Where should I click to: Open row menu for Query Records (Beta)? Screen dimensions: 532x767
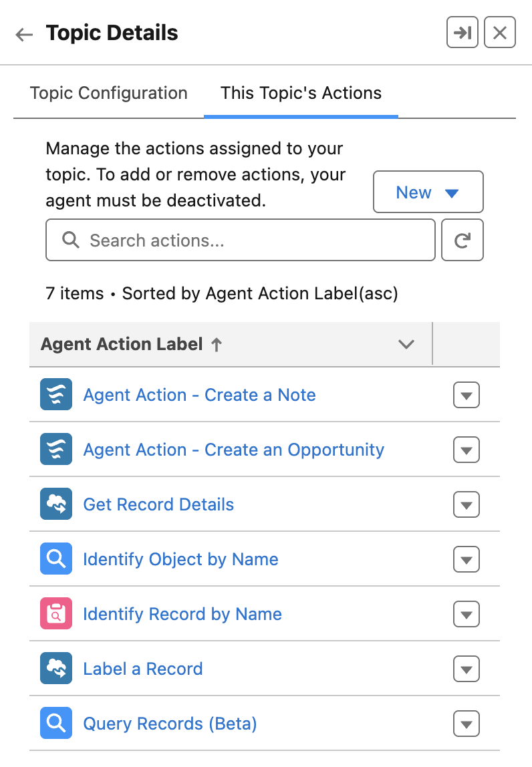tap(467, 724)
